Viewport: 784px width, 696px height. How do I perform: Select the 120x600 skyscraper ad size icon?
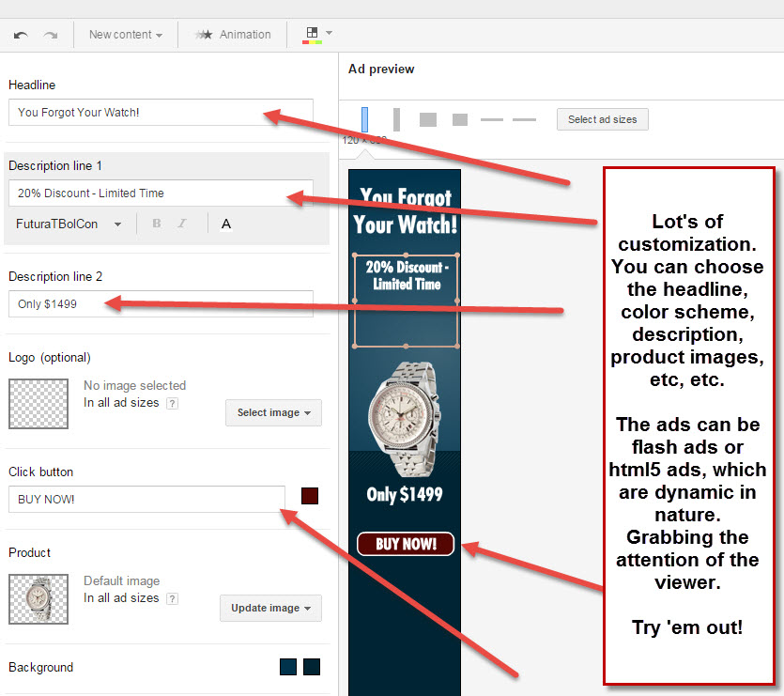point(364,119)
